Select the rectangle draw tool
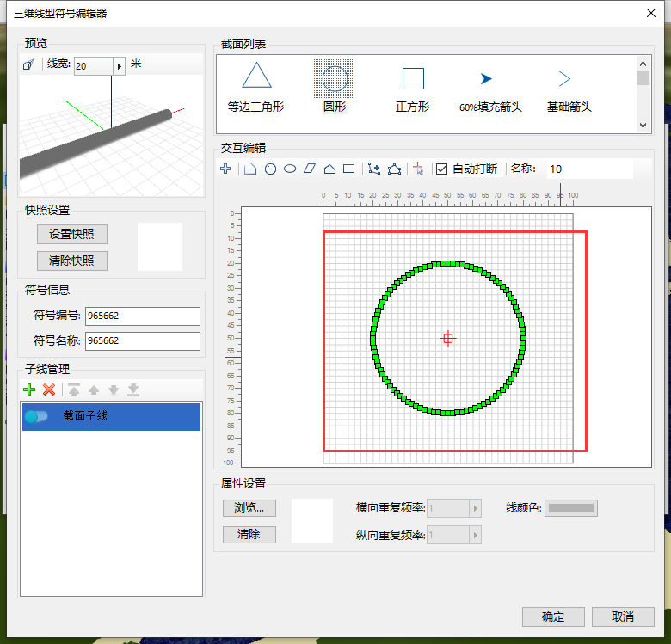This screenshot has height=644, width=671. (349, 169)
